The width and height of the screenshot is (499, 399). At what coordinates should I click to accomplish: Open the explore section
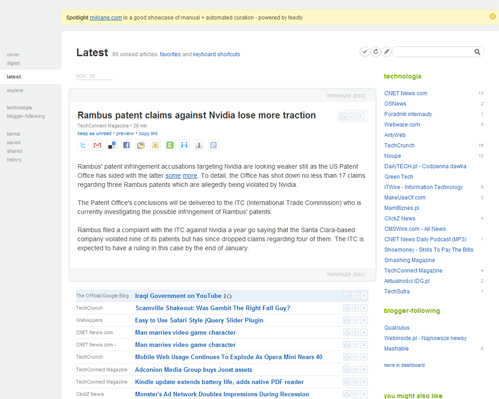click(15, 90)
